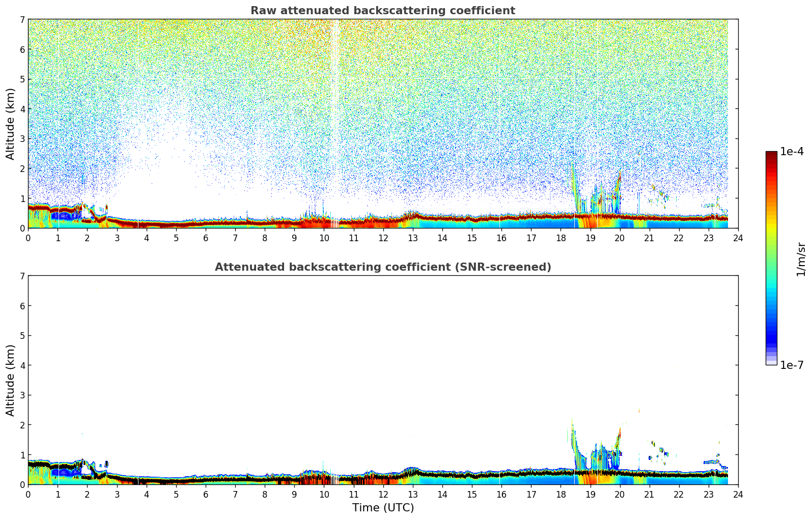812x519 pixels.
Task: Click altitude tick '5' of the SNR-screened plot
Action: coord(22,335)
